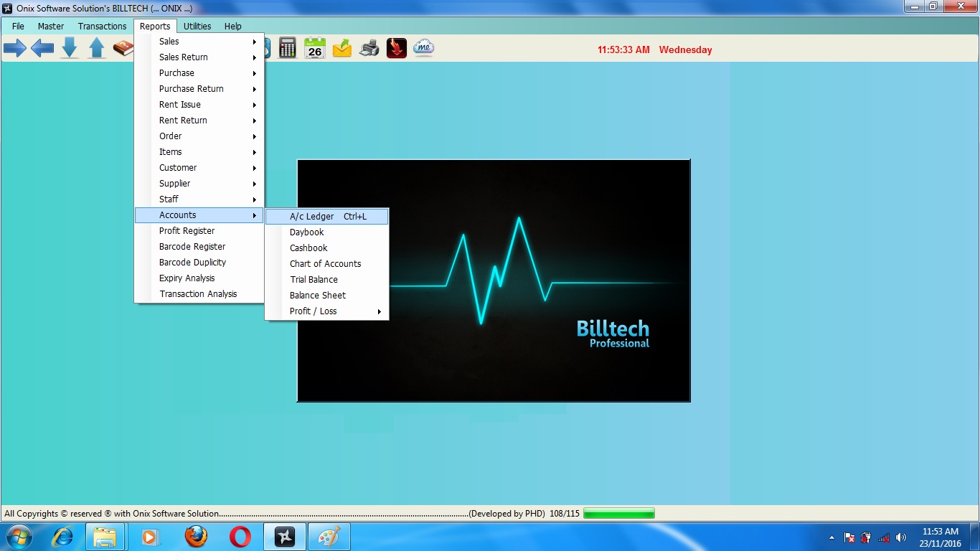The image size is (980, 551).
Task: Expand the Rent Return submenu
Action: (x=199, y=121)
